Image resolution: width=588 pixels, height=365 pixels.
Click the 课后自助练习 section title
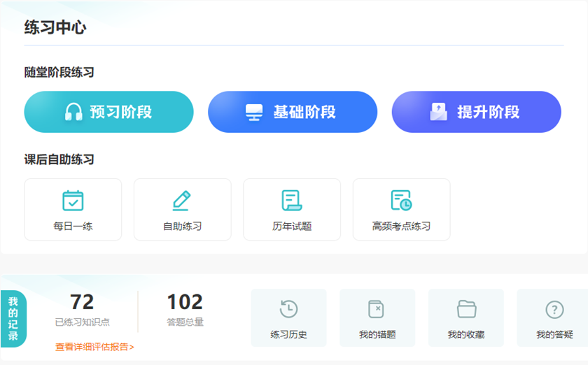pos(59,159)
